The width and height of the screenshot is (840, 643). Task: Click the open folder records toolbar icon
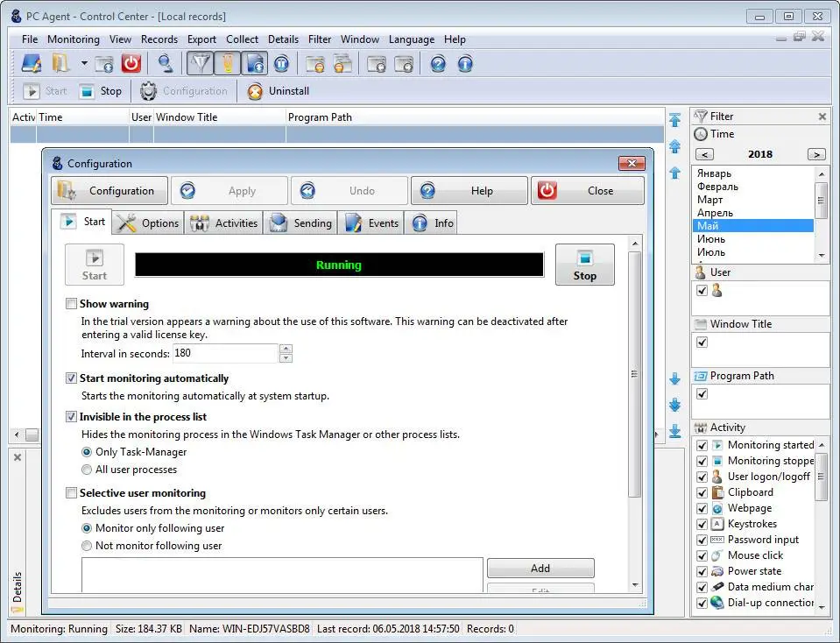coord(61,64)
